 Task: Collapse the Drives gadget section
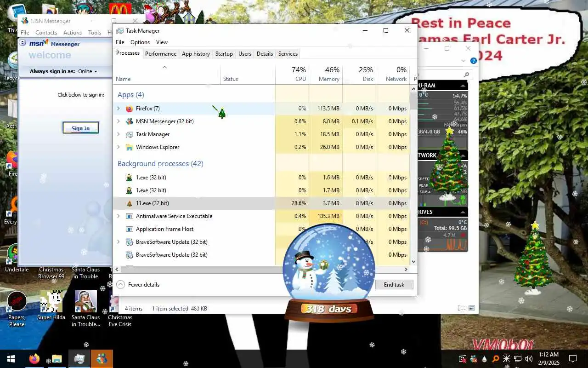click(x=463, y=213)
